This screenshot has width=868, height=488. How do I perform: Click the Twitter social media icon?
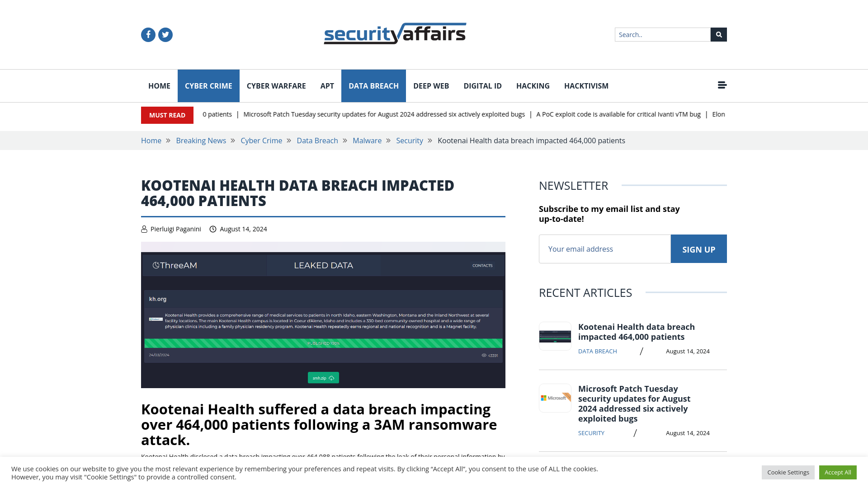coord(165,34)
